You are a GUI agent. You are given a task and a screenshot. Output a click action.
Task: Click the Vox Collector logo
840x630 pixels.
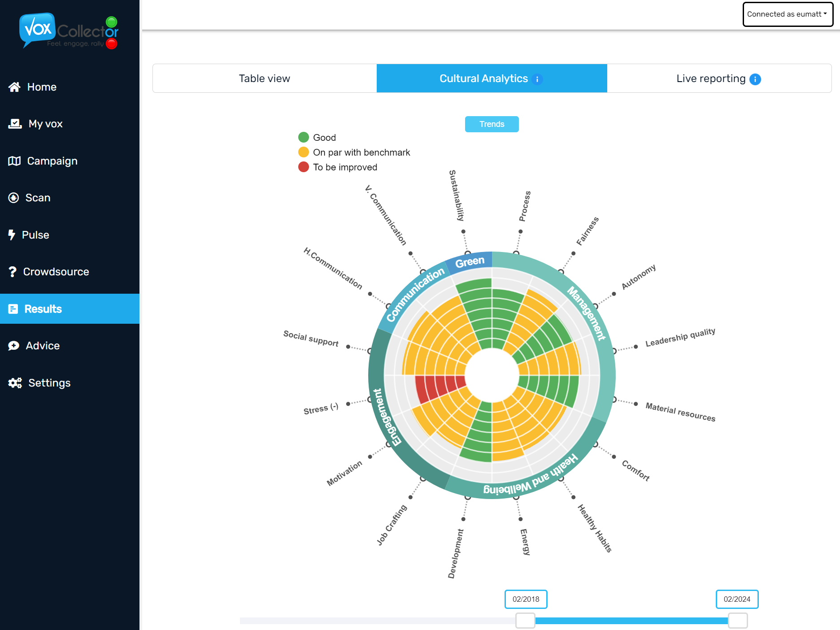(69, 30)
